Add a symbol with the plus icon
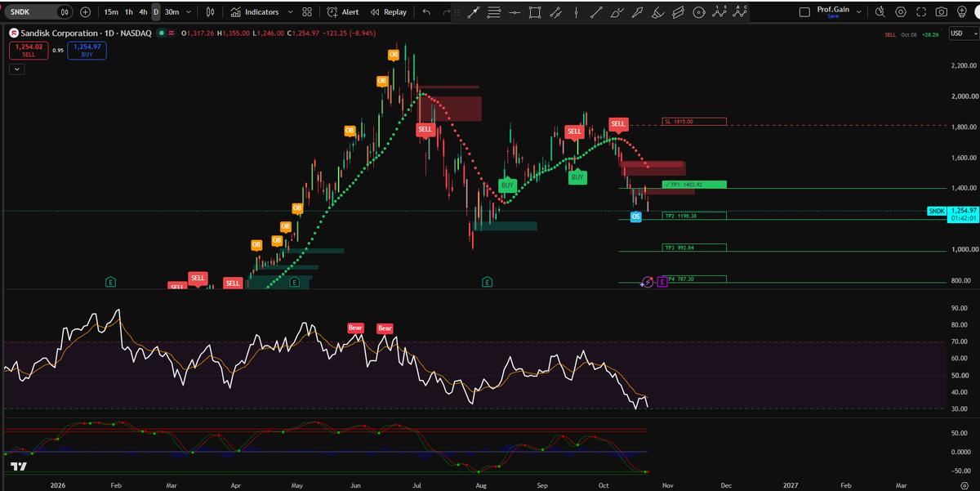980x491 pixels. click(85, 12)
